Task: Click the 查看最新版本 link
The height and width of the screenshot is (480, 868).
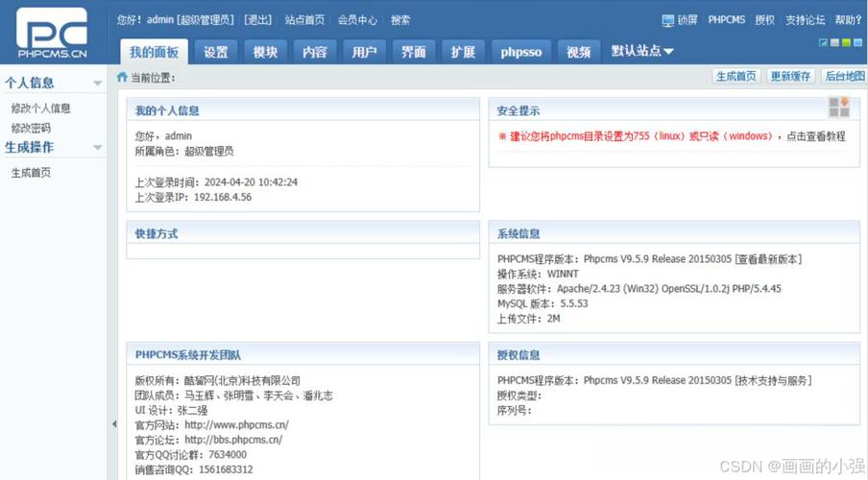Action: [768, 259]
